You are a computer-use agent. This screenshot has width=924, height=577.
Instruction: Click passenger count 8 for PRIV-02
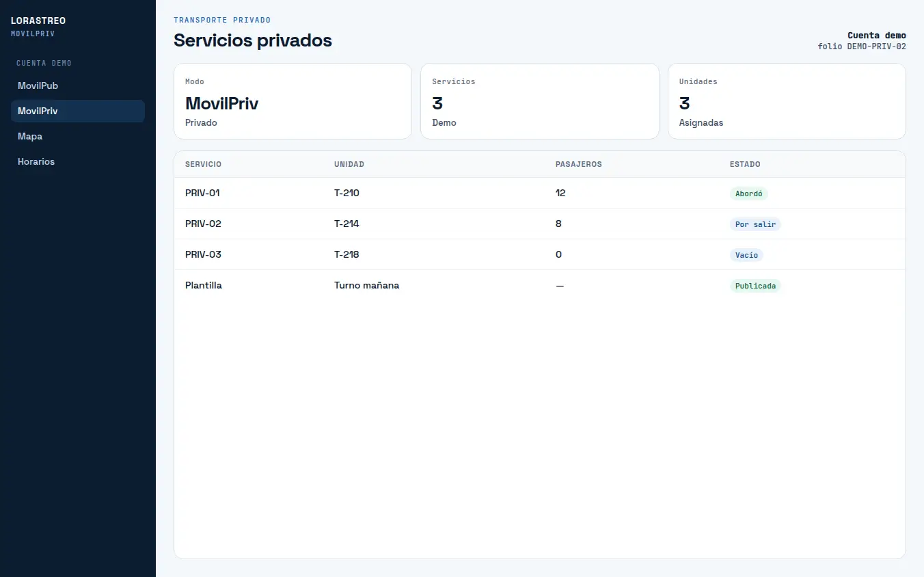tap(558, 224)
